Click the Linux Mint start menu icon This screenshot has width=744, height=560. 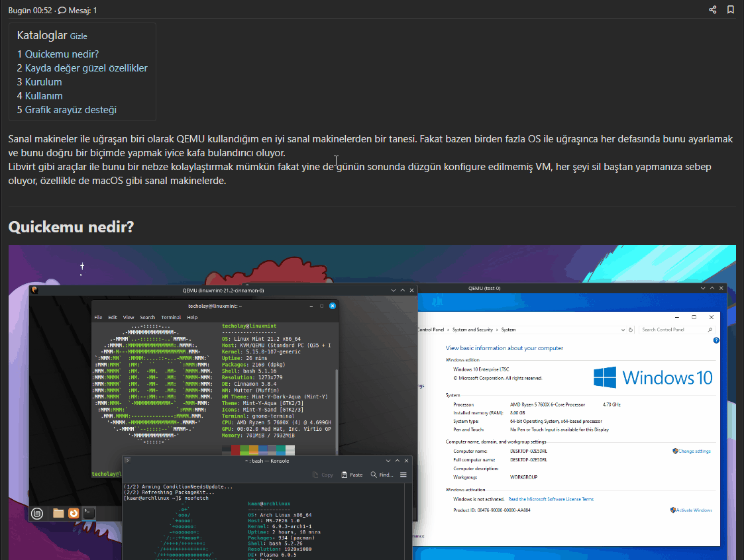pos(37,513)
